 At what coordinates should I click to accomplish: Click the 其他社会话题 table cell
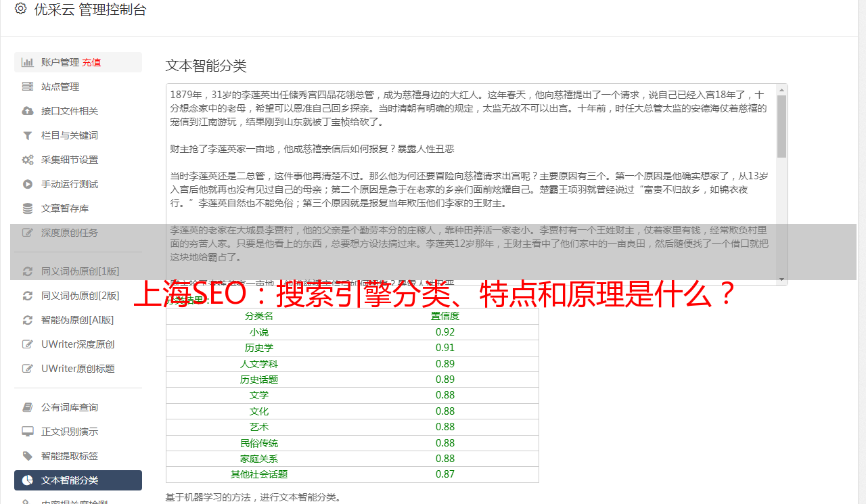(259, 474)
